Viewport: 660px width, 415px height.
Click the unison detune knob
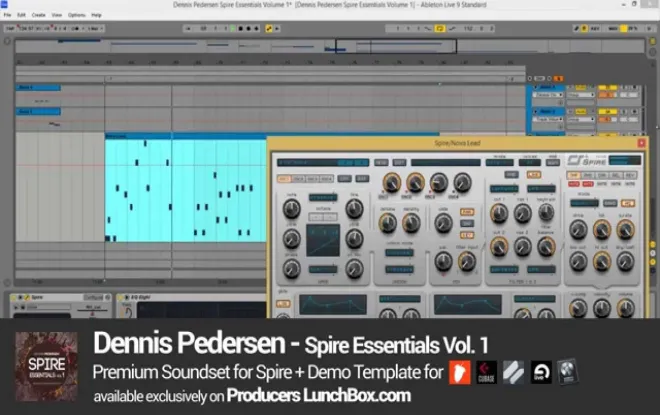pyautogui.click(x=388, y=223)
